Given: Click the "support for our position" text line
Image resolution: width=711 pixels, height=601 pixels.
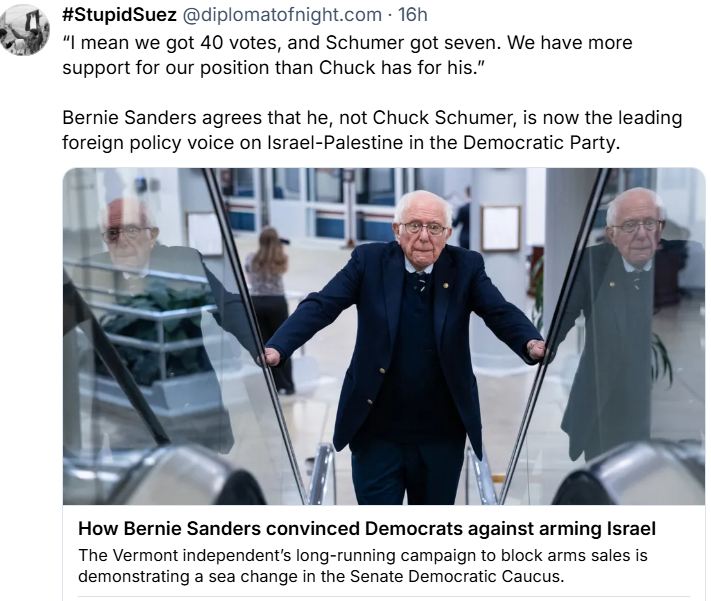Looking at the screenshot, I should click(273, 68).
